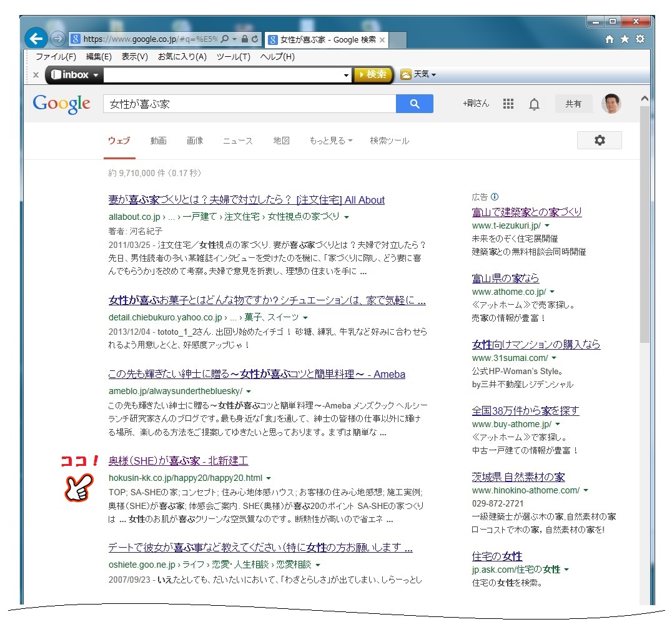The height and width of the screenshot is (637, 672).
Task: Click the browser forward arrow button
Action: [x=57, y=39]
